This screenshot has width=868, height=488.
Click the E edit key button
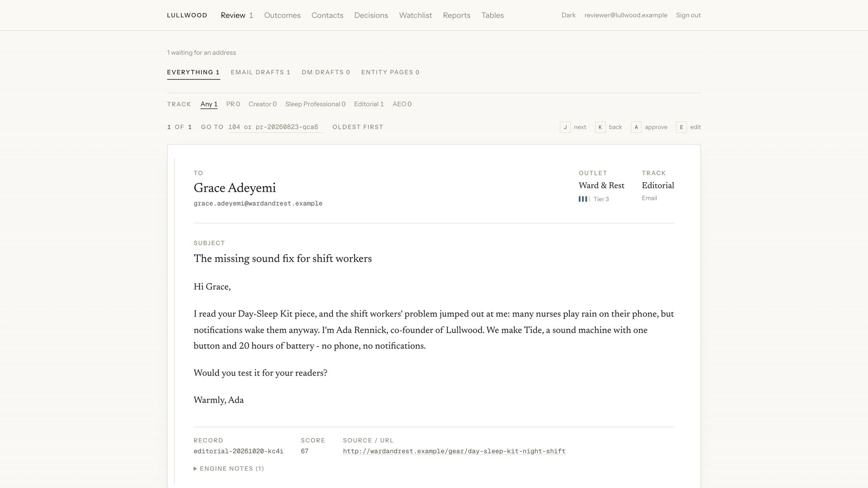(x=681, y=127)
